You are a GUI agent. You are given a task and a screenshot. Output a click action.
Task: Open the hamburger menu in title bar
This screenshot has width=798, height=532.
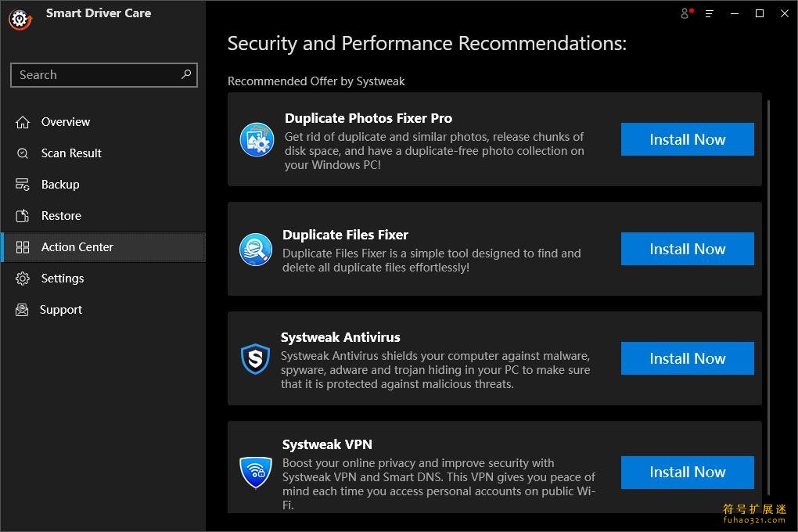(710, 14)
